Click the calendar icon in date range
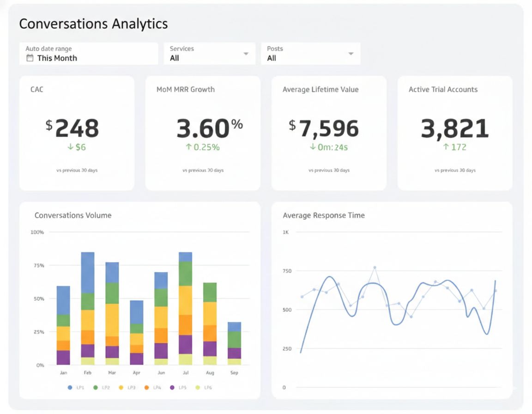This screenshot has width=532, height=414. [30, 58]
